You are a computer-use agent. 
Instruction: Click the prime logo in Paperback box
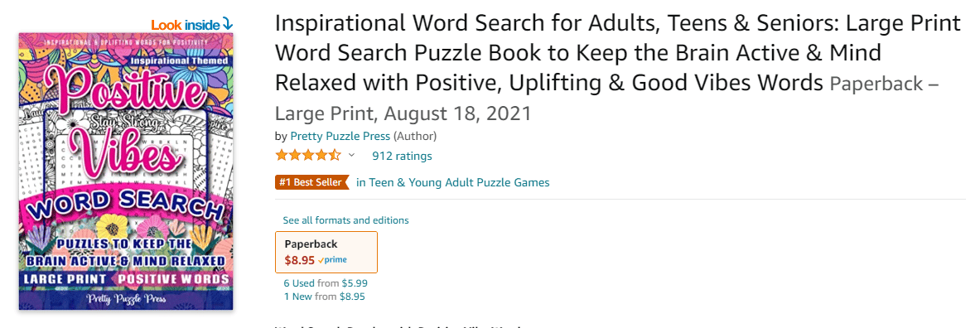[x=332, y=259]
